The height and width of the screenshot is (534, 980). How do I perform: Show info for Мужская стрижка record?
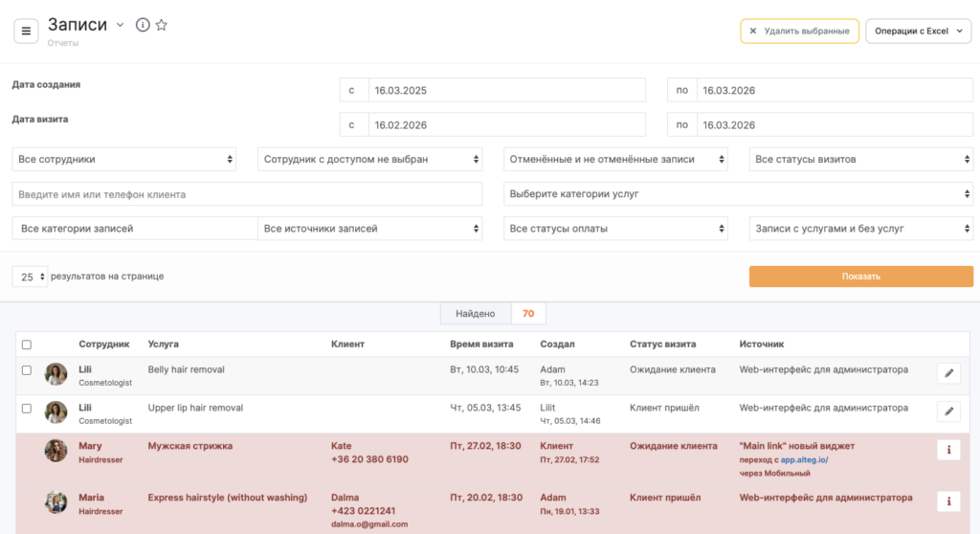click(948, 450)
